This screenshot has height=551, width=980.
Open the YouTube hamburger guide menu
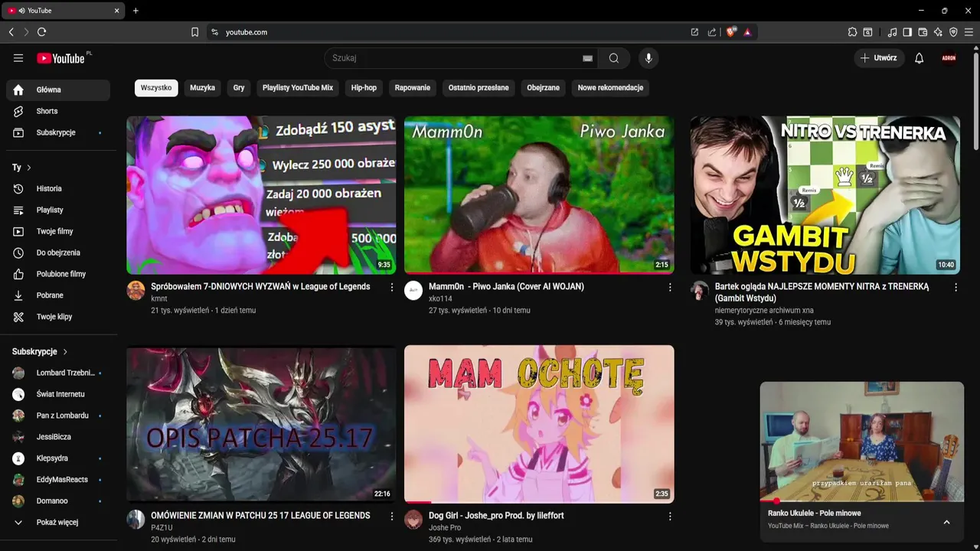click(x=18, y=58)
